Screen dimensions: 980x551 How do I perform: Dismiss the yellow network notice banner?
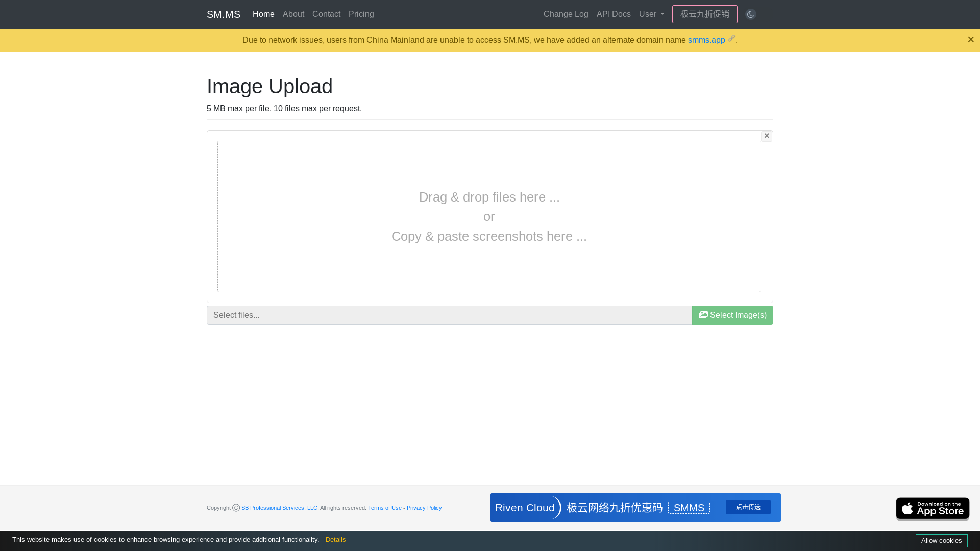click(970, 40)
